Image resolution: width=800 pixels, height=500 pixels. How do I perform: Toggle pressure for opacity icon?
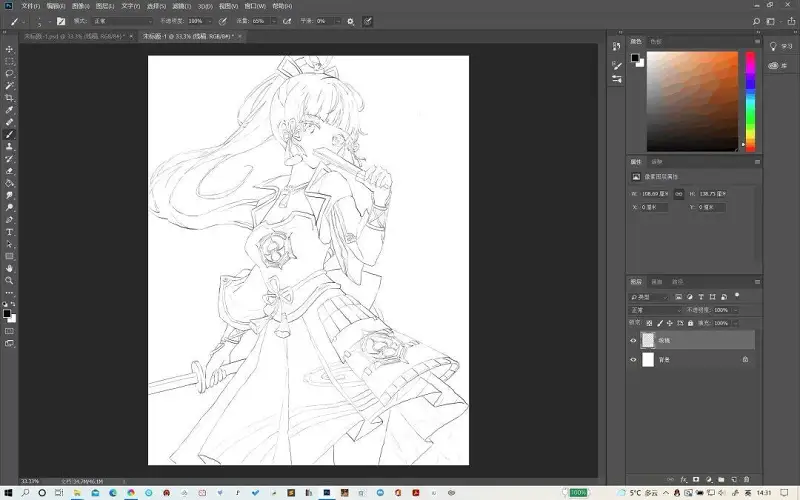[x=222, y=21]
